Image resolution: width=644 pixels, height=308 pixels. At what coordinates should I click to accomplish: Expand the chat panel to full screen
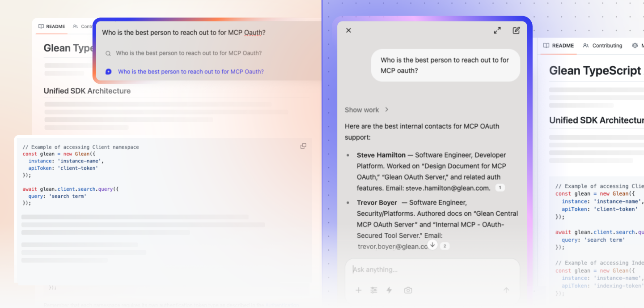(x=497, y=30)
